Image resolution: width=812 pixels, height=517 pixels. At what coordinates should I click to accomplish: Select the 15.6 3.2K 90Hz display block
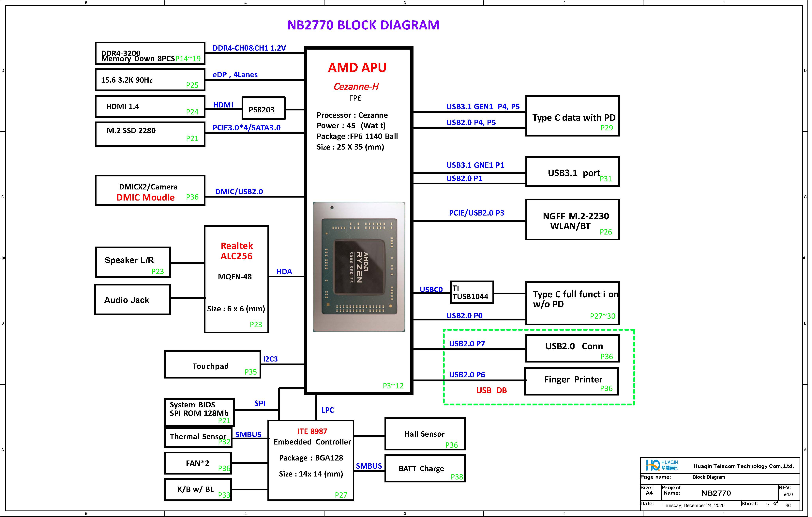tap(150, 80)
